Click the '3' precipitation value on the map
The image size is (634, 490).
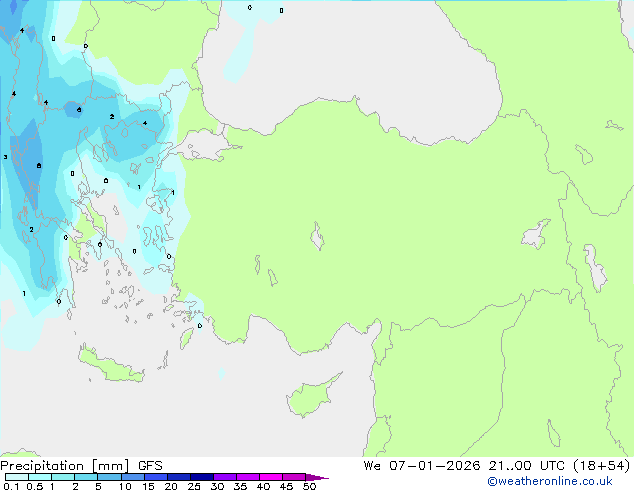[5, 157]
